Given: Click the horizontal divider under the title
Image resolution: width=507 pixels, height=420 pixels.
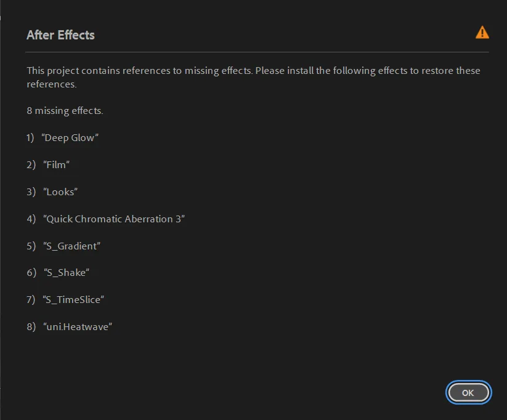Looking at the screenshot, I should pyautogui.click(x=258, y=52).
